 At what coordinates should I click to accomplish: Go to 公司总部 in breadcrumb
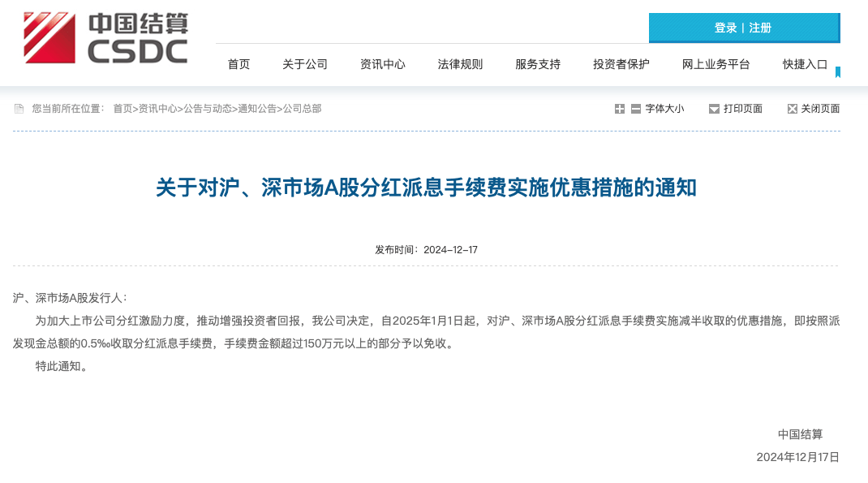(303, 109)
